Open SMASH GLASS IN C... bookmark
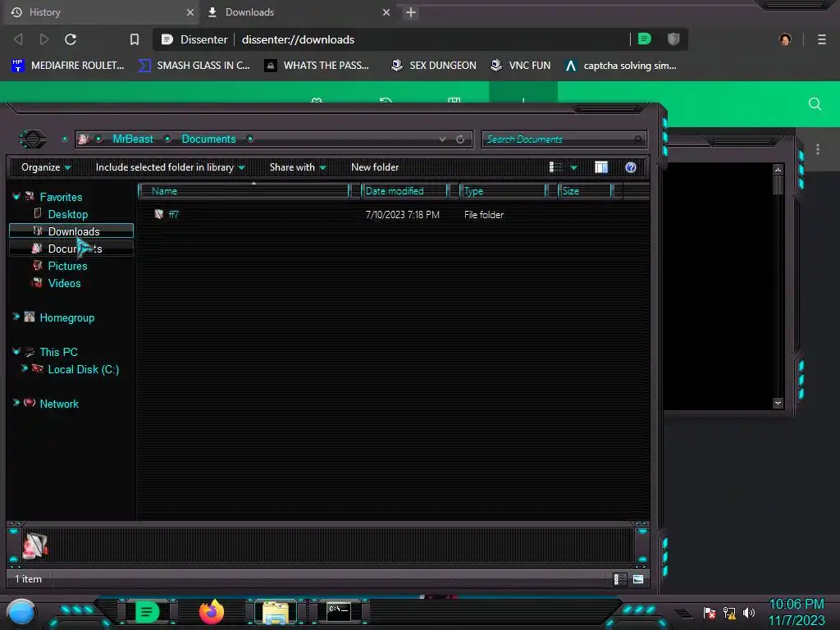840x630 pixels. 194,66
